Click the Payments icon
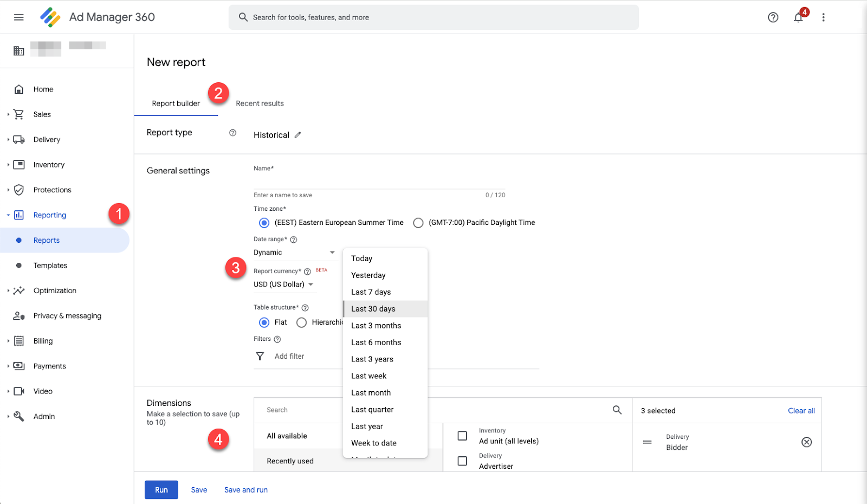 click(19, 366)
